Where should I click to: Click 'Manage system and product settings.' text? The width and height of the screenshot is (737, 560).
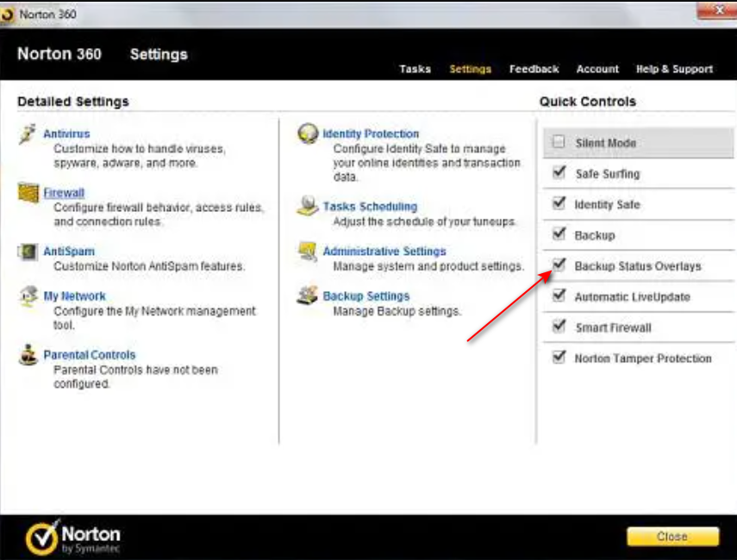[428, 266]
